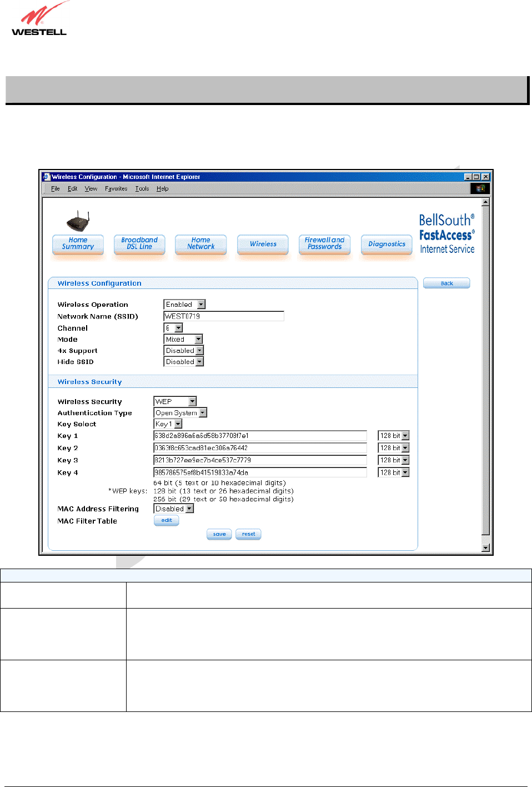Click the Wireless Configuration section heading

click(x=99, y=283)
